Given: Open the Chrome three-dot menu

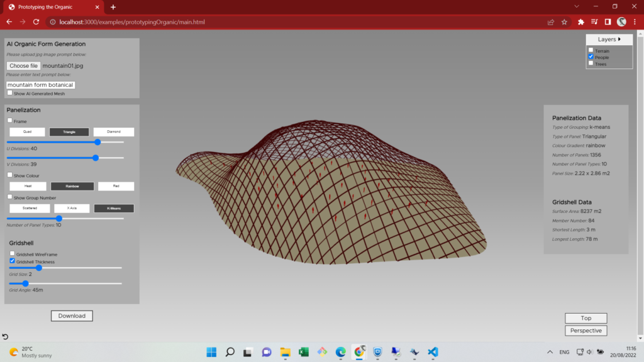Looking at the screenshot, I should [x=635, y=22].
